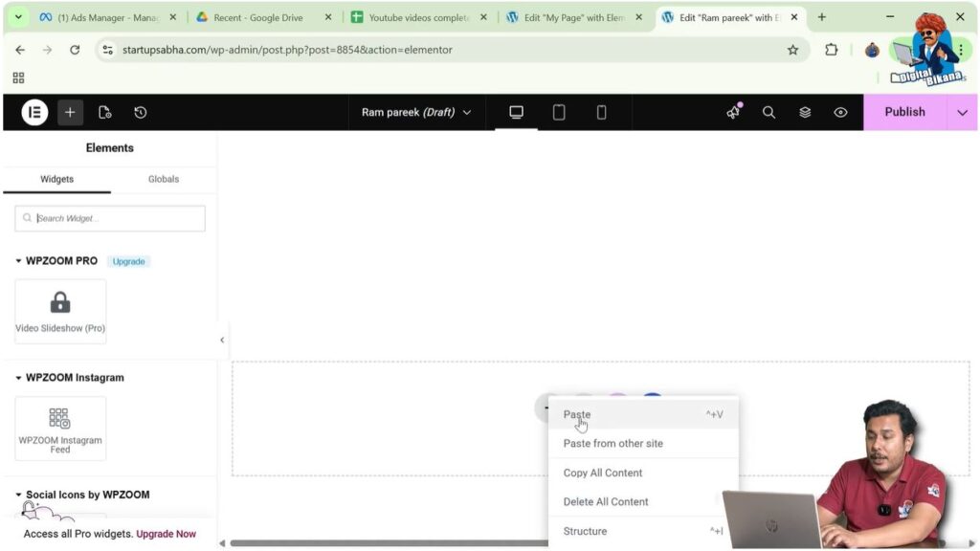Open the revision History icon

141,112
